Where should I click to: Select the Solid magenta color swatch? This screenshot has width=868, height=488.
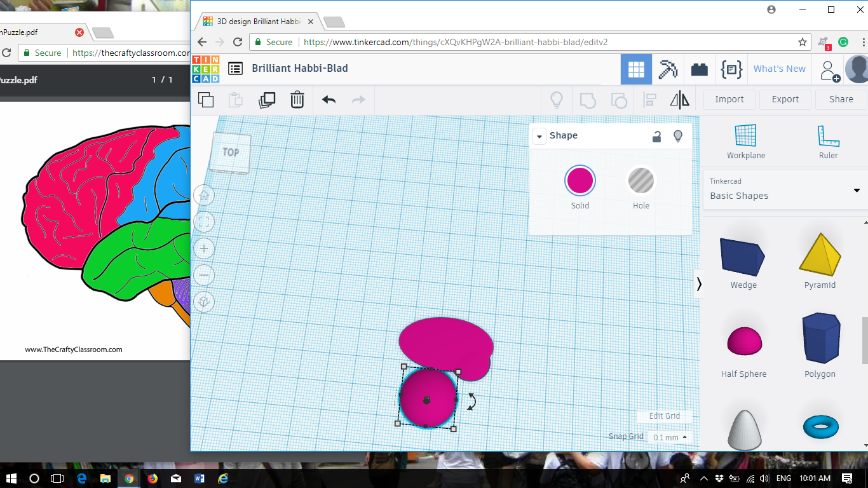[580, 180]
